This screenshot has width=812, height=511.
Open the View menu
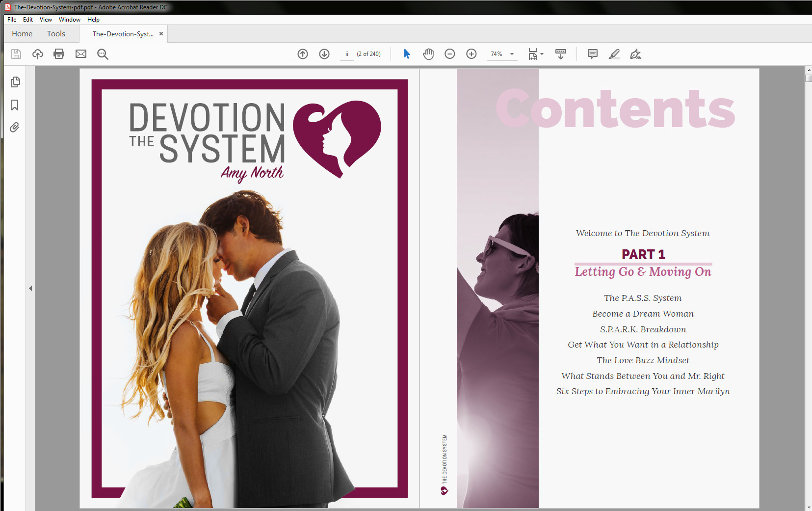[x=46, y=20]
